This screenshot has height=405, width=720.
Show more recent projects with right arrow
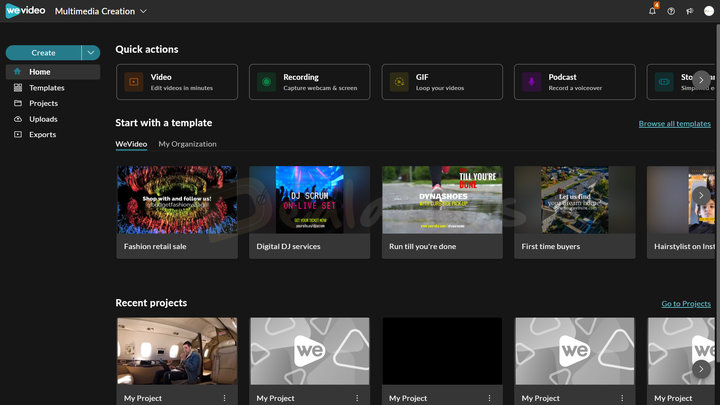(x=701, y=369)
